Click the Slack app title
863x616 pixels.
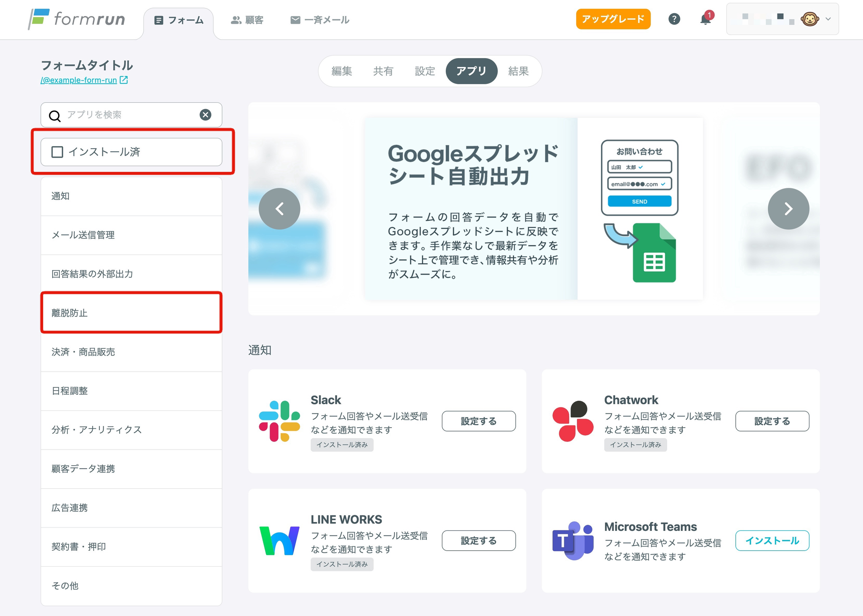pyautogui.click(x=326, y=400)
